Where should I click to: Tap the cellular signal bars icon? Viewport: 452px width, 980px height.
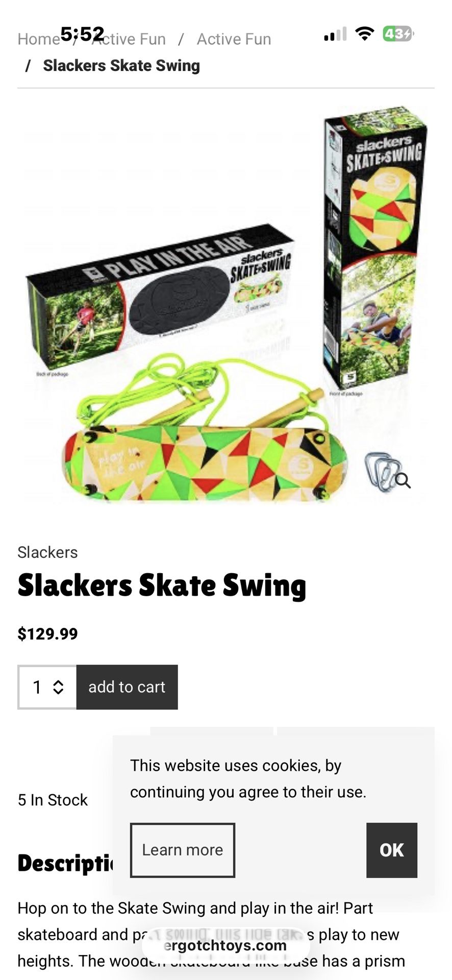click(335, 34)
